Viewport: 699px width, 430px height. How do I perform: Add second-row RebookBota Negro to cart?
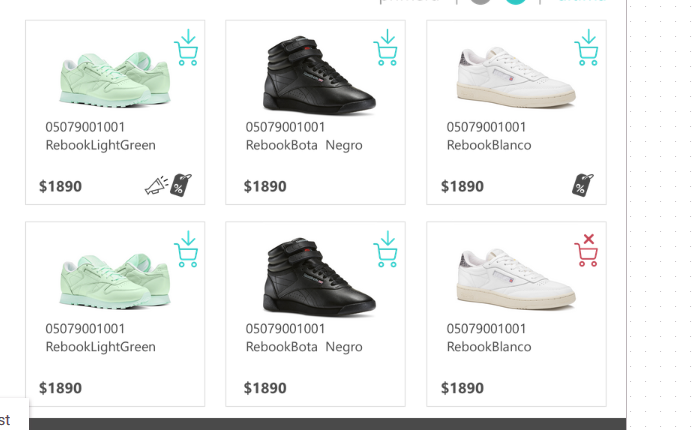click(386, 250)
